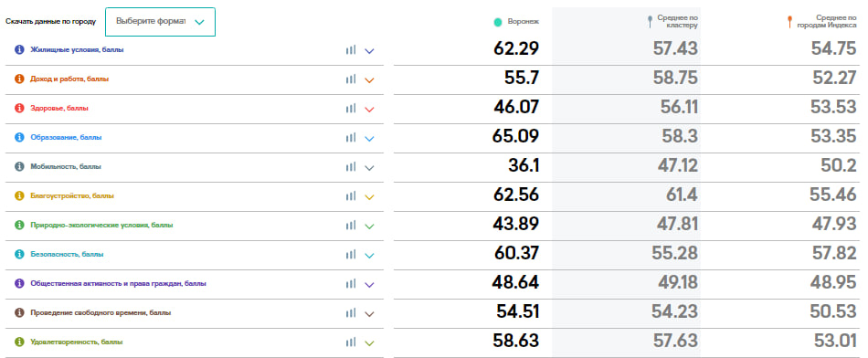Select the Среднее по кластеру column header
This screenshot has height=358, width=868.
[677, 22]
